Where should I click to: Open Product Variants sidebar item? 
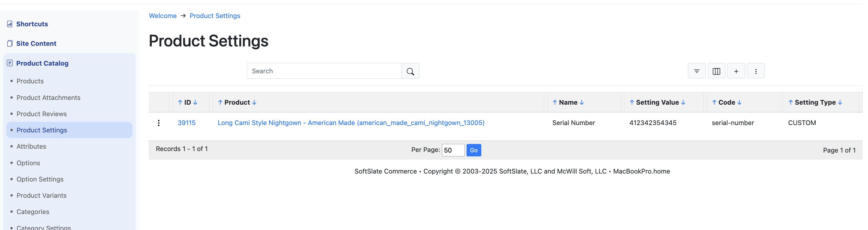[x=42, y=196]
